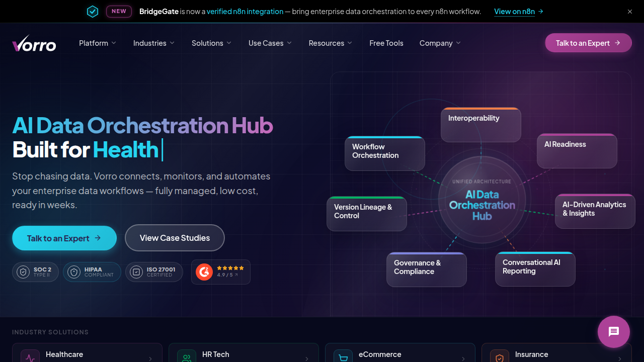The width and height of the screenshot is (644, 362).
Task: Expand the Resources menu
Action: tap(331, 43)
